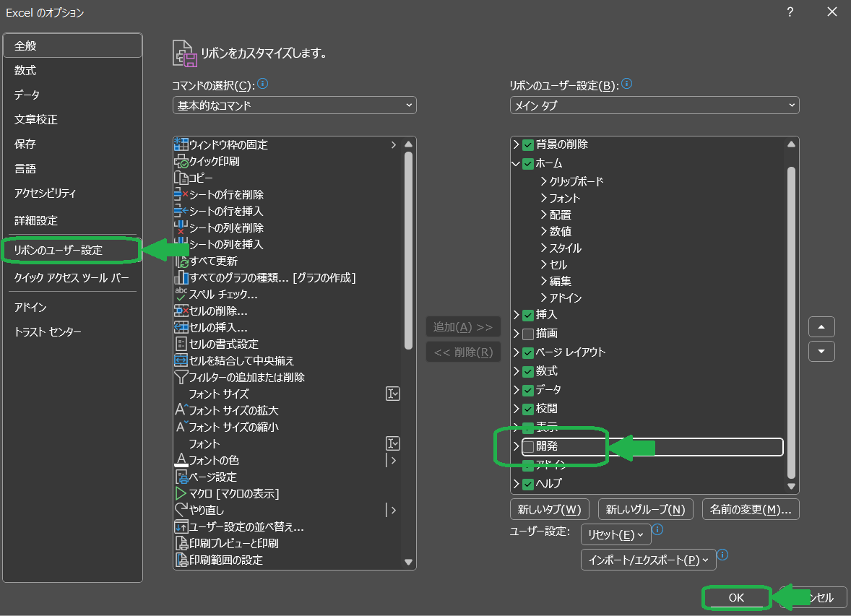Image resolution: width=851 pixels, height=616 pixels.
Task: Open the トラスト センター category
Action: (73, 331)
